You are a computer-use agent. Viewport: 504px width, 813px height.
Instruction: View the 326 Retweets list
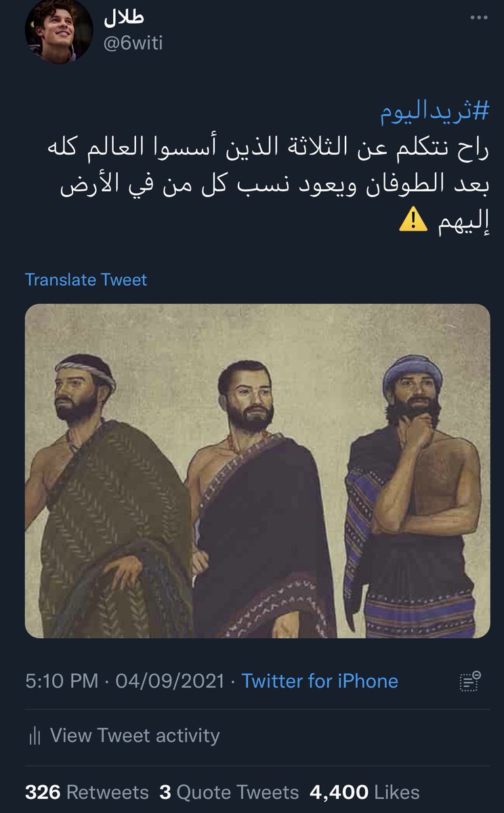(87, 792)
